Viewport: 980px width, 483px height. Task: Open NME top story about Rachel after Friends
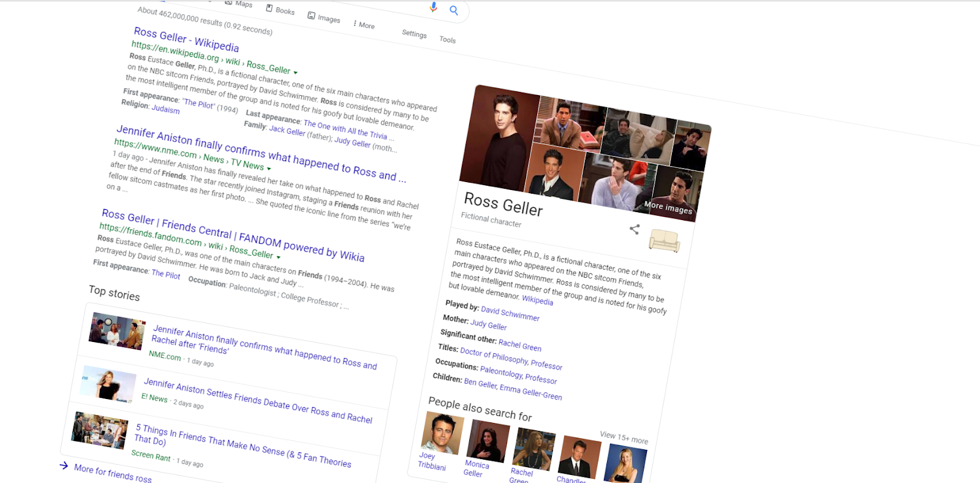[x=264, y=348]
